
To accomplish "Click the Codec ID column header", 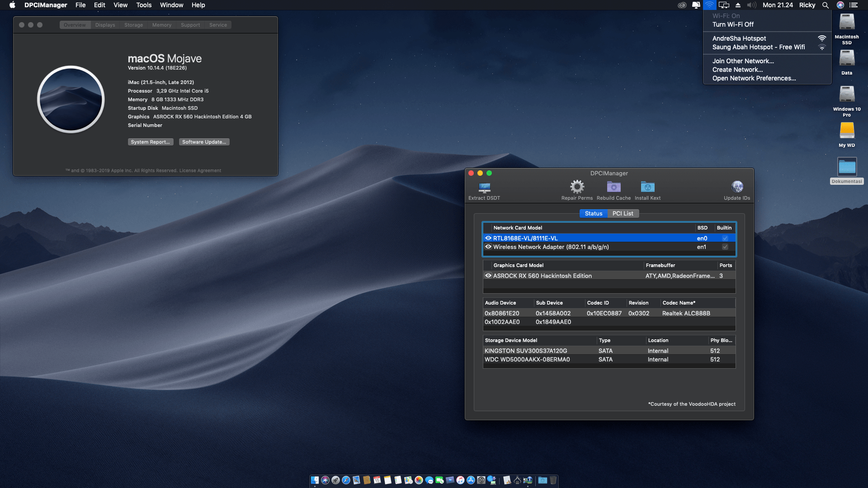I will pyautogui.click(x=606, y=303).
